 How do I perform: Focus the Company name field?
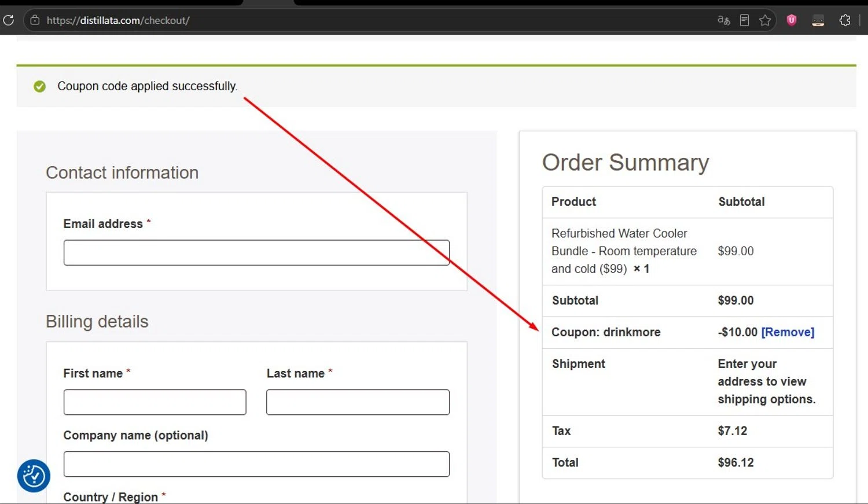pos(256,464)
